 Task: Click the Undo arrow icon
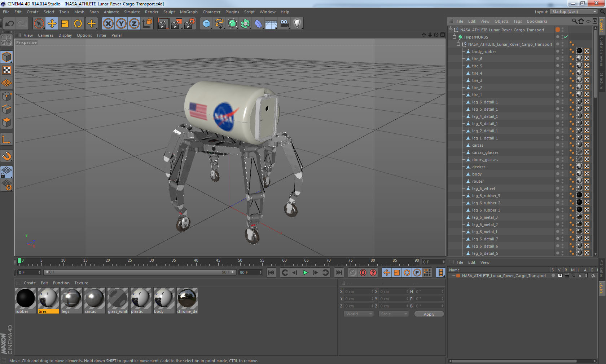coord(9,24)
